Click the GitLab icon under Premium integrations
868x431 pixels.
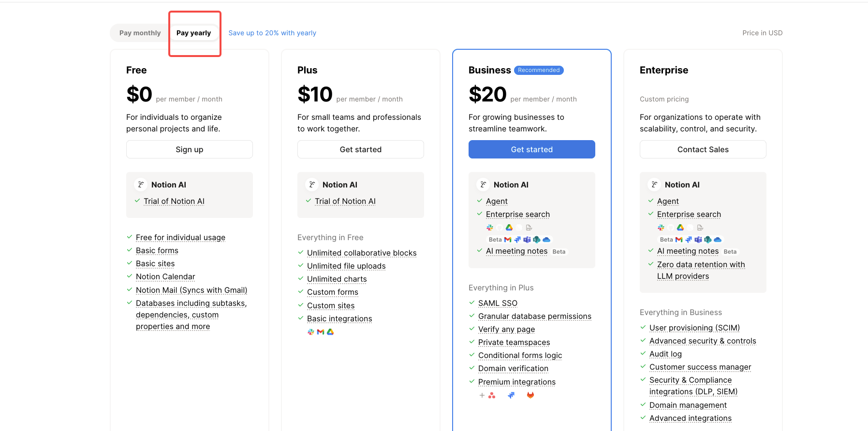[x=530, y=395]
